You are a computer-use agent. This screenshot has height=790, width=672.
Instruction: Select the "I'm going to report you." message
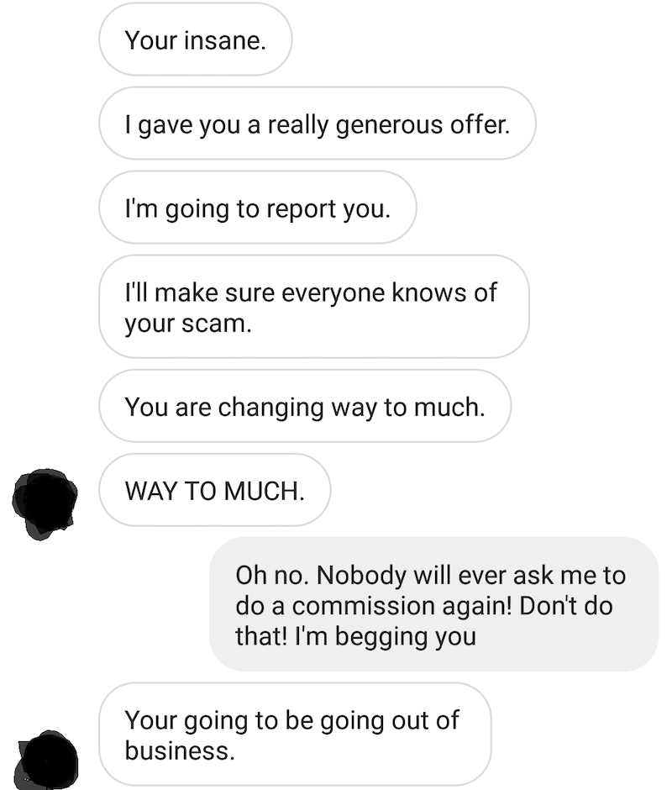pos(258,208)
